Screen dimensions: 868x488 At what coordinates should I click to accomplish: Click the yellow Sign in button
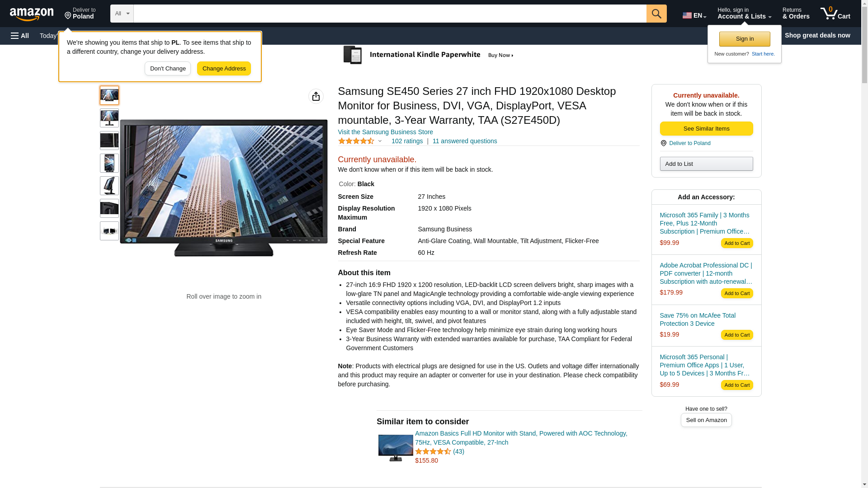pyautogui.click(x=744, y=39)
